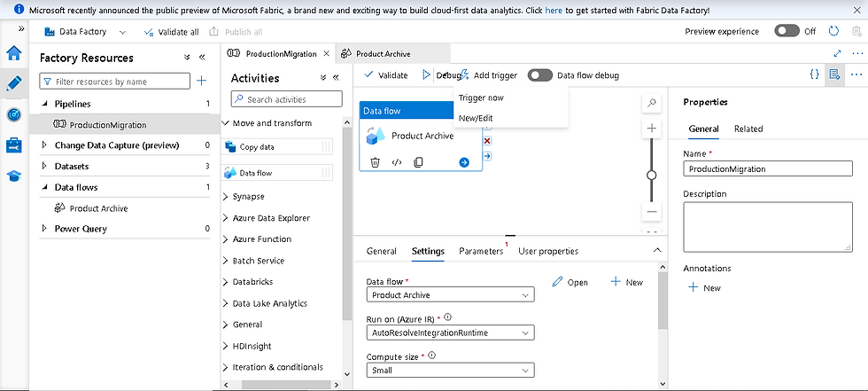This screenshot has width=868, height=391.
Task: Click the Validate all button
Action: (174, 32)
